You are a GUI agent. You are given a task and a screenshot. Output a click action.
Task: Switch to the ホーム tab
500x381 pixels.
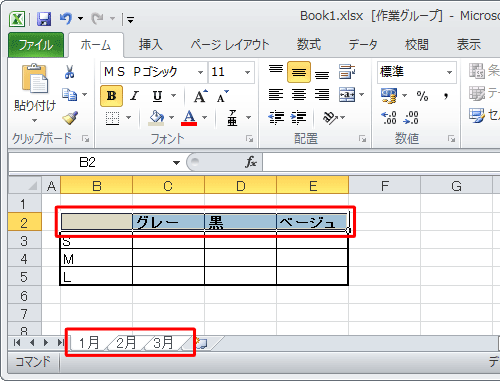coord(96,45)
